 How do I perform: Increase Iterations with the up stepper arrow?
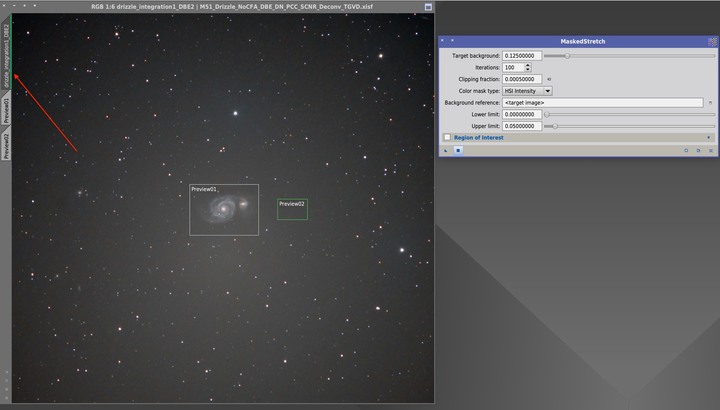528,65
